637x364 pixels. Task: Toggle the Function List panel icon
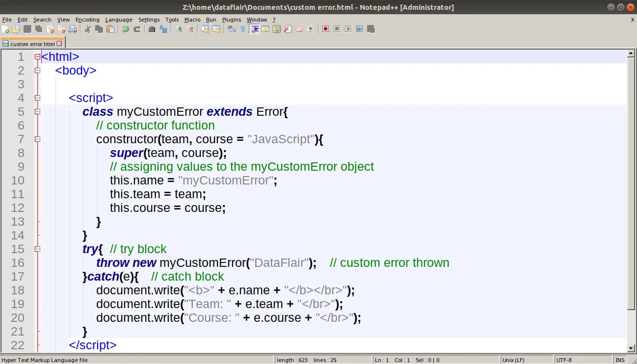click(x=288, y=29)
